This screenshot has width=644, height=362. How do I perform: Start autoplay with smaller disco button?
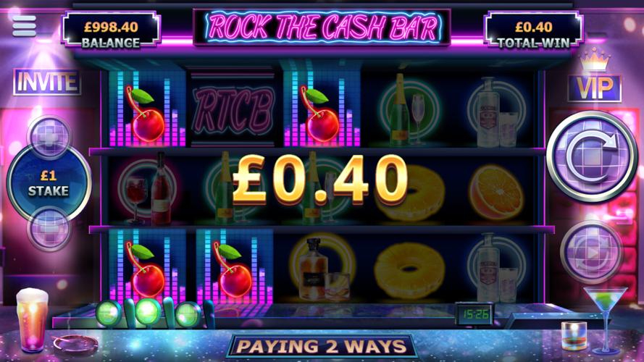click(591, 253)
